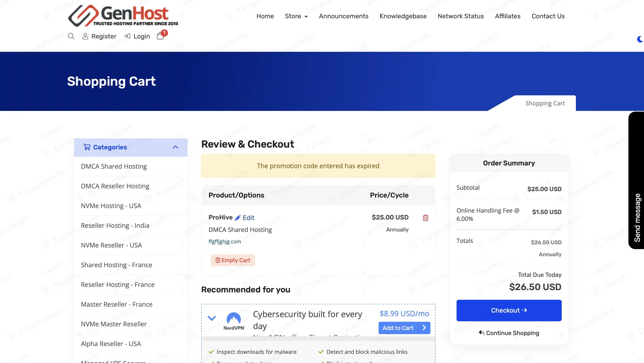The image size is (644, 363).
Task: Toggle dark mode moon icon
Action: point(640,39)
